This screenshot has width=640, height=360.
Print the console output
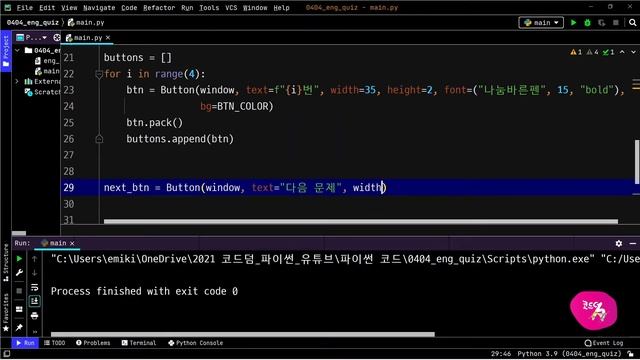[35, 316]
